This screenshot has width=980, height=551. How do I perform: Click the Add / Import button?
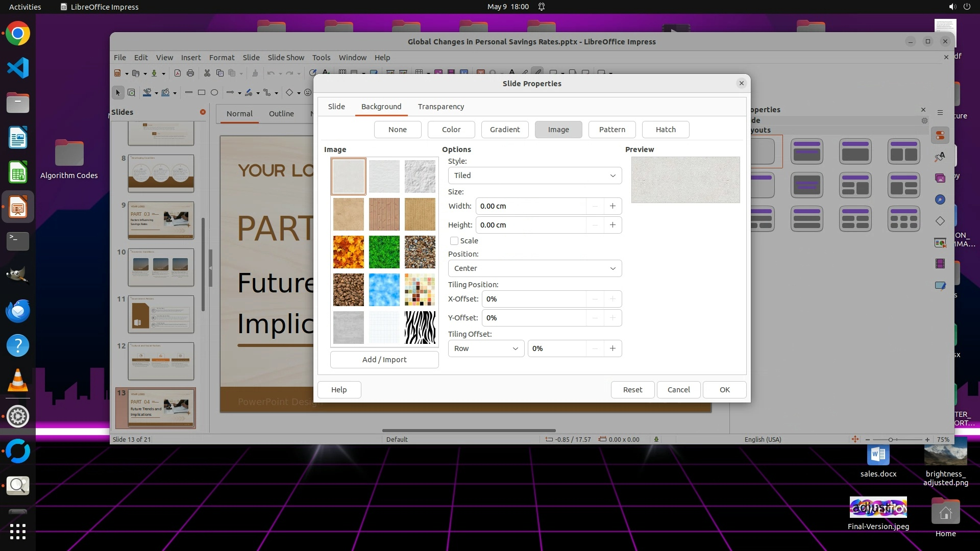coord(384,360)
